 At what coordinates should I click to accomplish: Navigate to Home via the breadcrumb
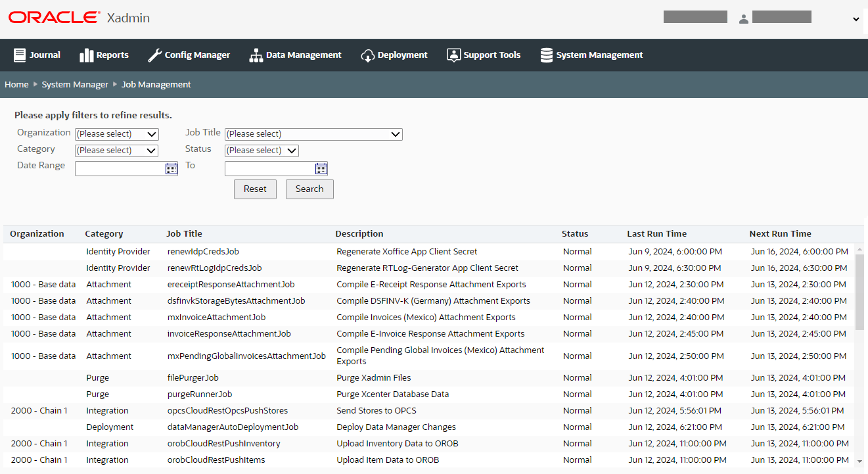pyautogui.click(x=16, y=84)
